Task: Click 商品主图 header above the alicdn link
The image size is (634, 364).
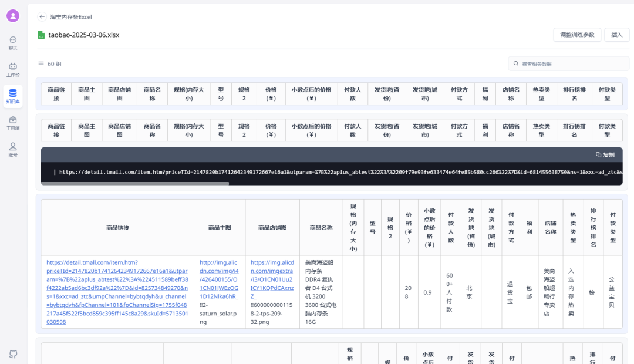Action: pyautogui.click(x=220, y=228)
